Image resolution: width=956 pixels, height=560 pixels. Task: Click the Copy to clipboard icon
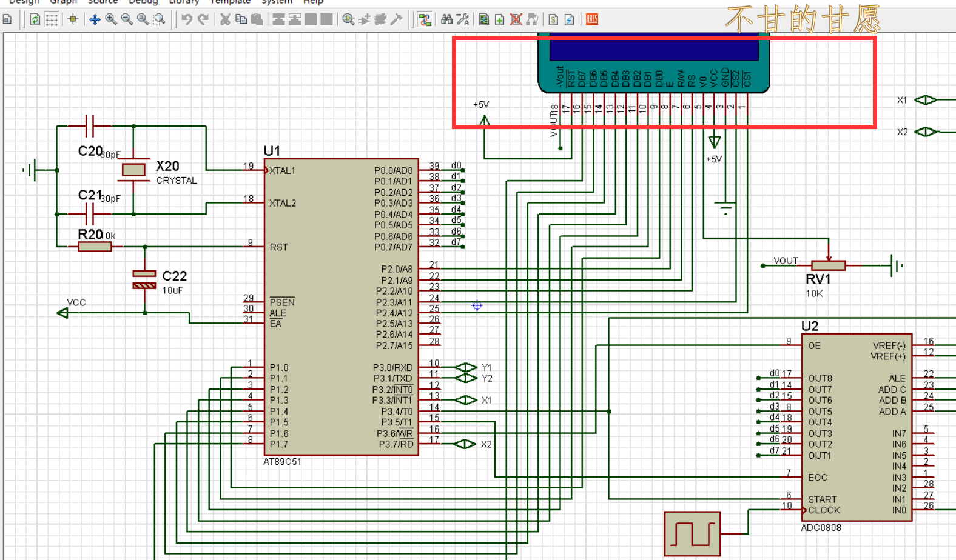(241, 19)
